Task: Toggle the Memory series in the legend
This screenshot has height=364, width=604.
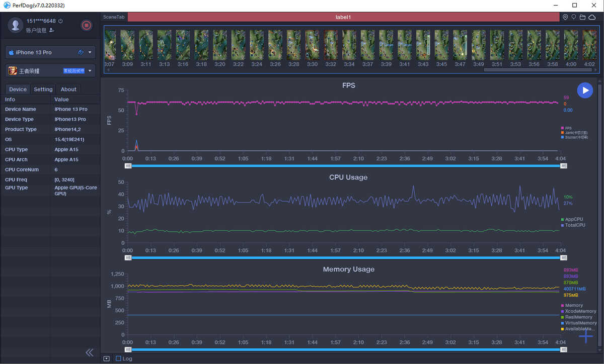Action: 572,305
